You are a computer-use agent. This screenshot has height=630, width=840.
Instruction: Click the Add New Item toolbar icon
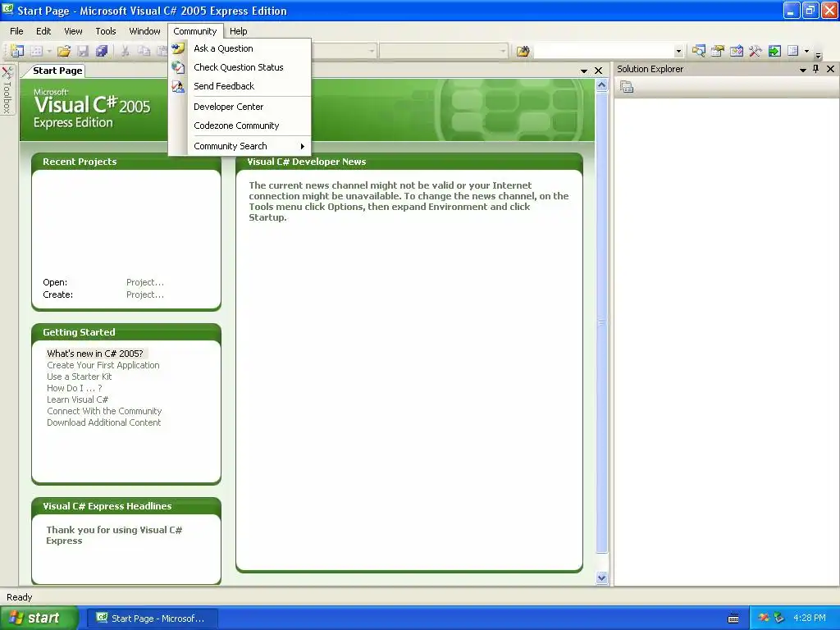click(36, 51)
